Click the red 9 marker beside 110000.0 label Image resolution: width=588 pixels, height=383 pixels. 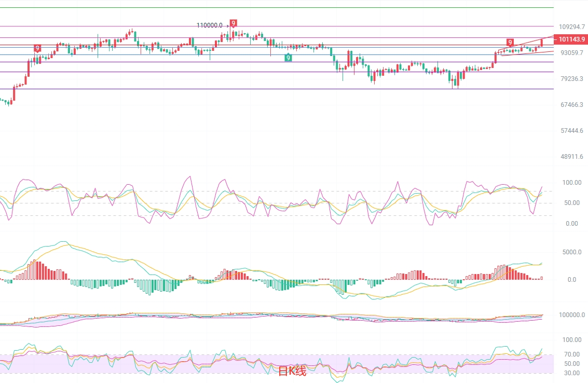point(233,24)
